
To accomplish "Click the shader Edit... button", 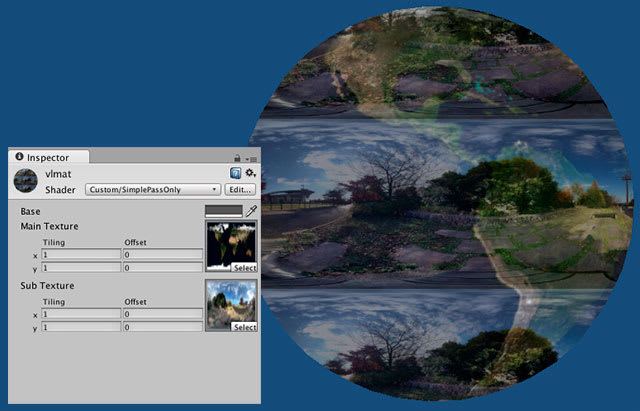I will tap(240, 189).
